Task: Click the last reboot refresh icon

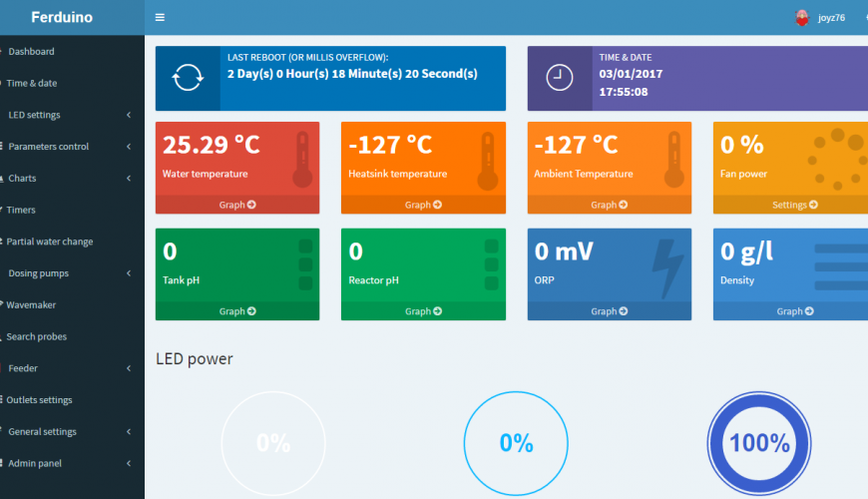Action: (188, 78)
